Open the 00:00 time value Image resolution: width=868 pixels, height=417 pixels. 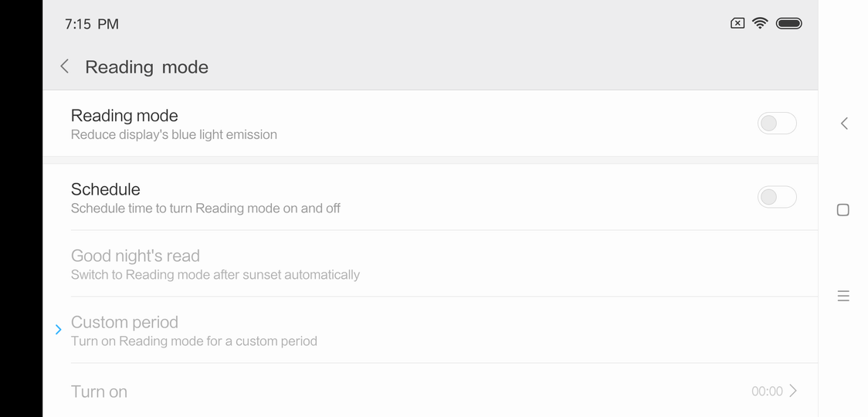tap(767, 392)
